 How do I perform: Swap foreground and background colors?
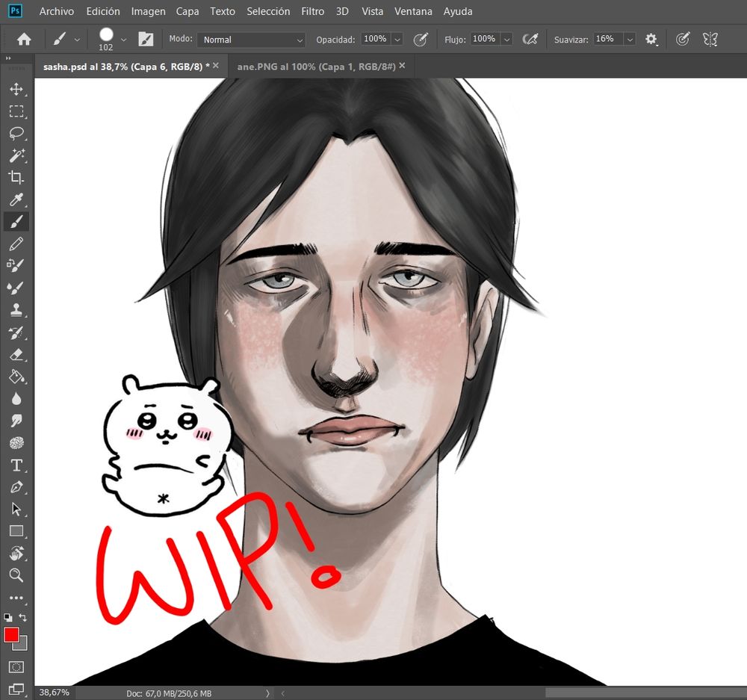tap(23, 618)
